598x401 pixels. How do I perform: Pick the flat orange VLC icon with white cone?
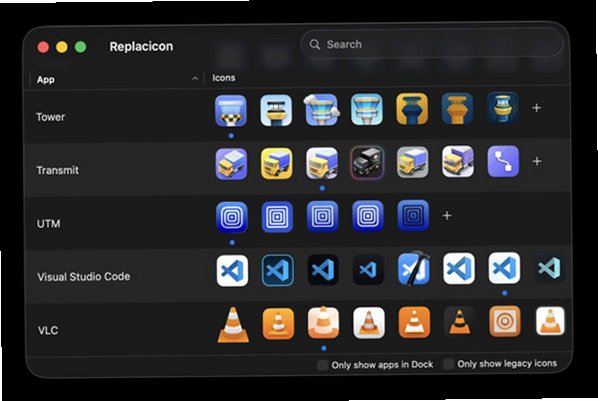[x=415, y=322]
